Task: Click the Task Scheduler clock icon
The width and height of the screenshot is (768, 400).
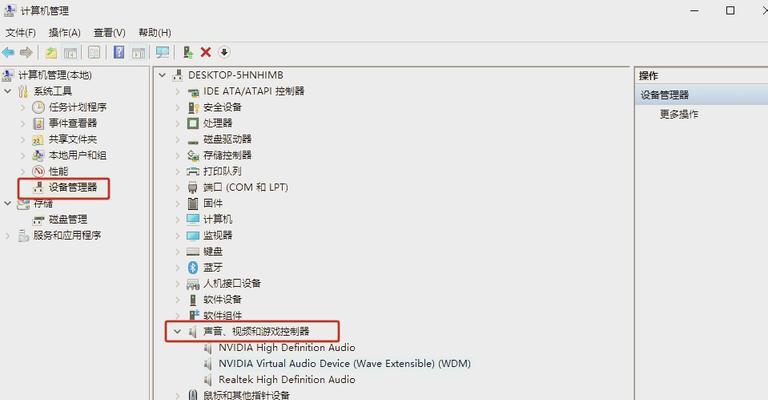Action: 38,107
